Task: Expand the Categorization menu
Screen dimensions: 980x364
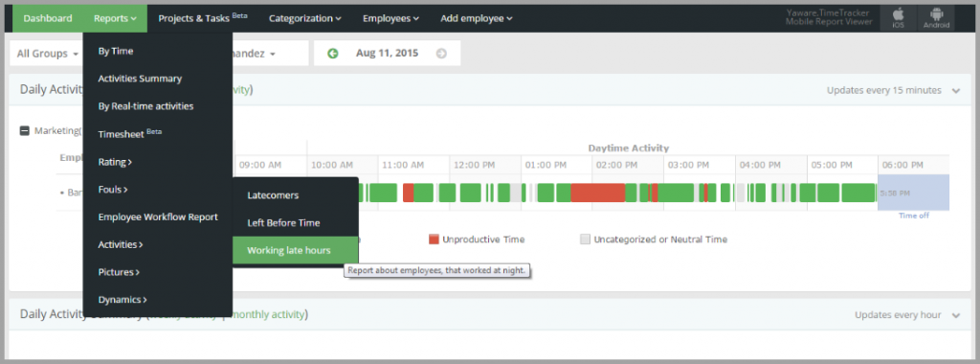Action: [305, 18]
